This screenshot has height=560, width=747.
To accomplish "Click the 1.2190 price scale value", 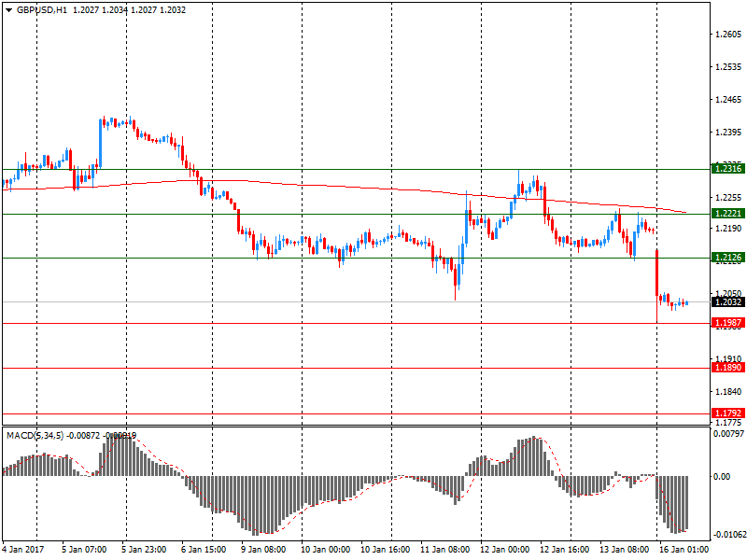I will click(x=728, y=229).
